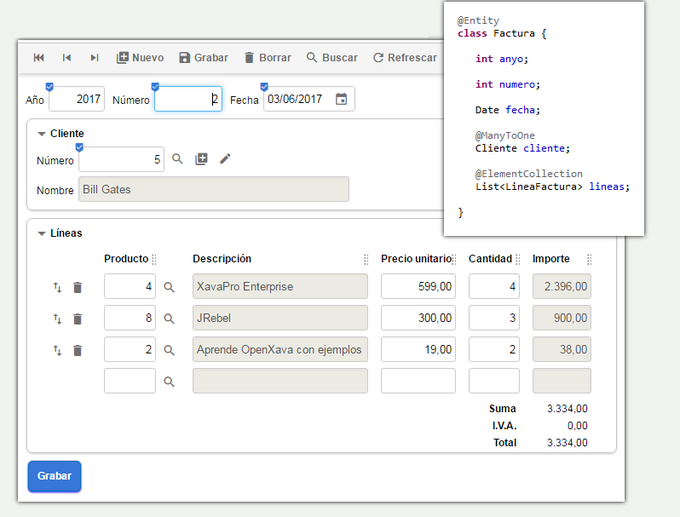
Task: Grab the Importe column resize handle
Action: pyautogui.click(x=589, y=259)
